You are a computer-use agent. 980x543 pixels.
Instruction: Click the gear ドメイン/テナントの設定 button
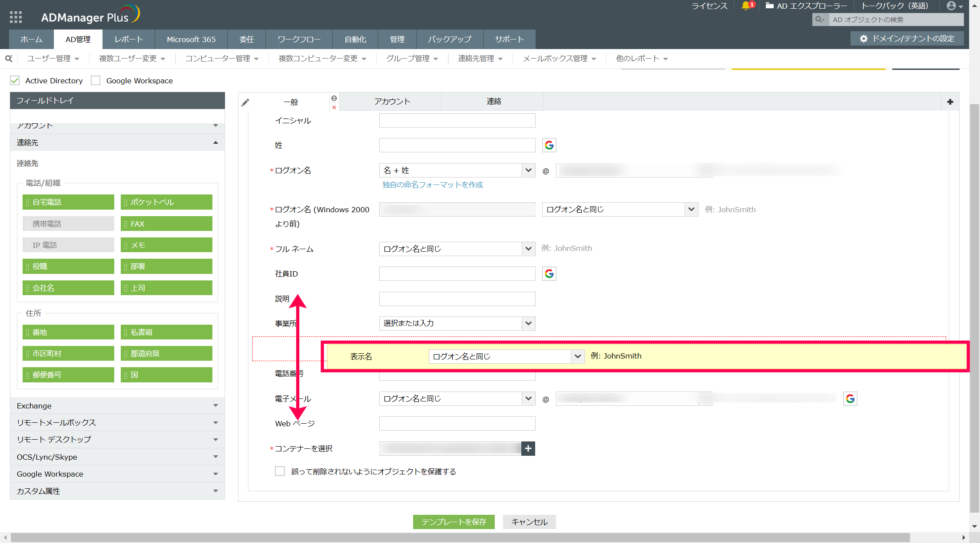click(x=907, y=39)
